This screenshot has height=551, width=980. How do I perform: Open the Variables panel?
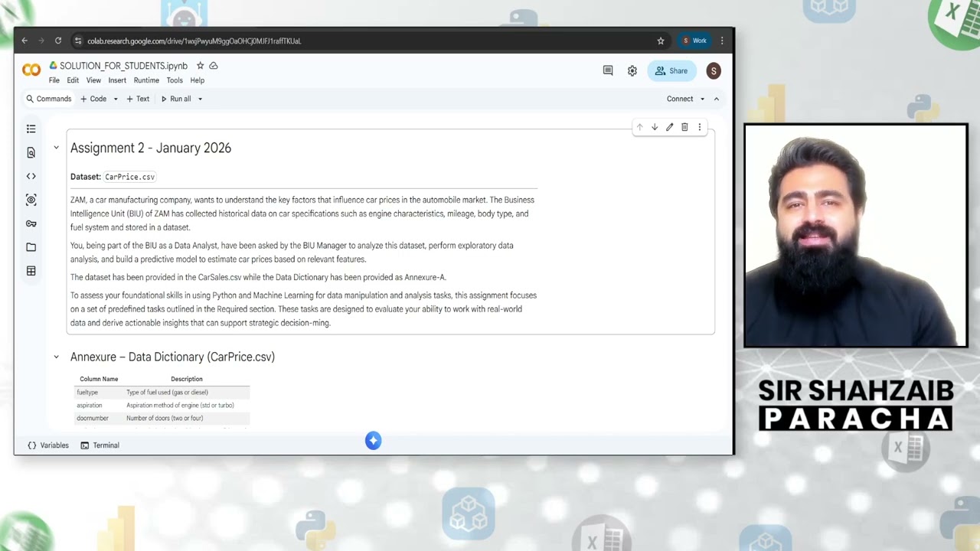point(48,445)
